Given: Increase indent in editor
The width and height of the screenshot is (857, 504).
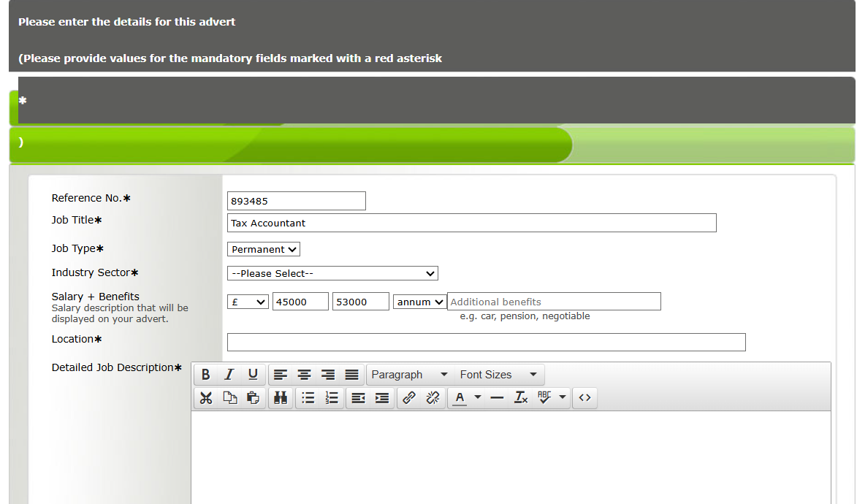Looking at the screenshot, I should click(382, 398).
